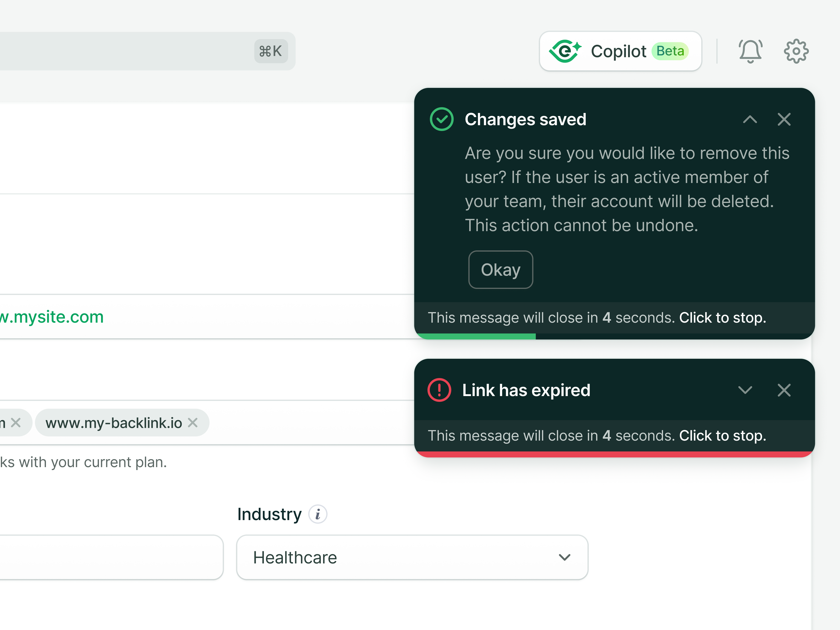Dismiss the Link has expired notification
The image size is (840, 630).
(x=784, y=390)
